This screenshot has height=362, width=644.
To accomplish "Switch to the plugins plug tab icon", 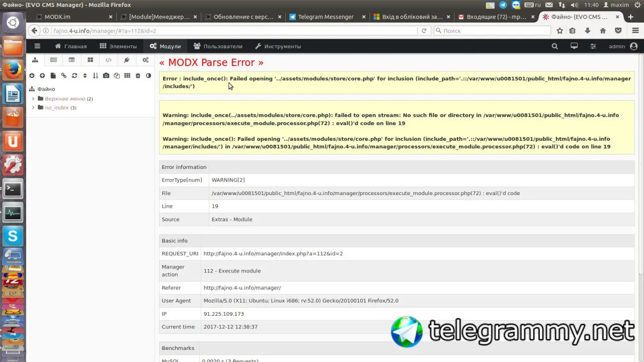I will [x=127, y=60].
